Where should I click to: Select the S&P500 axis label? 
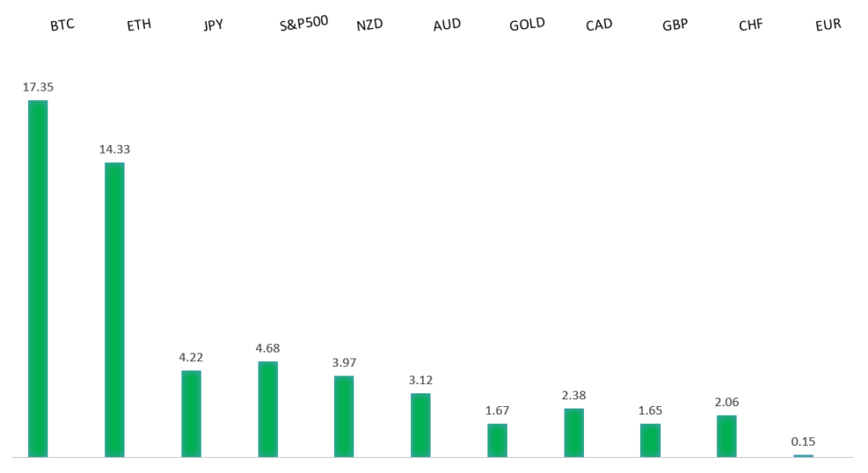(x=303, y=24)
